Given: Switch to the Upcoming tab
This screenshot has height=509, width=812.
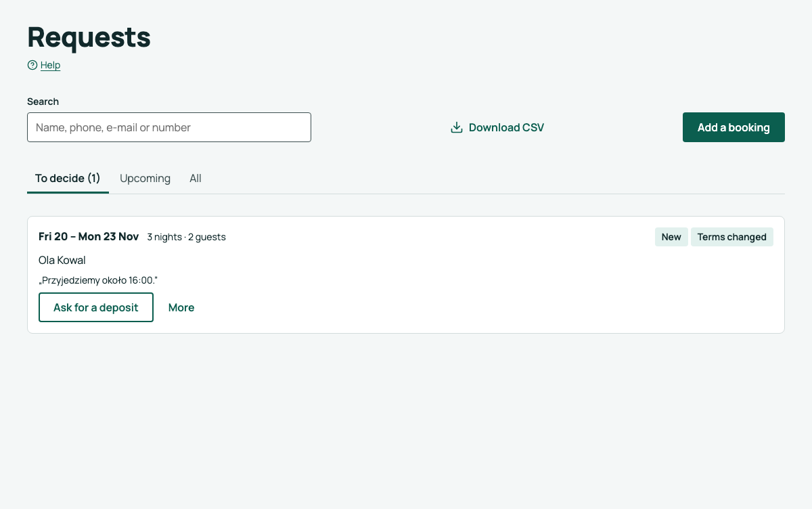Looking at the screenshot, I should [145, 178].
